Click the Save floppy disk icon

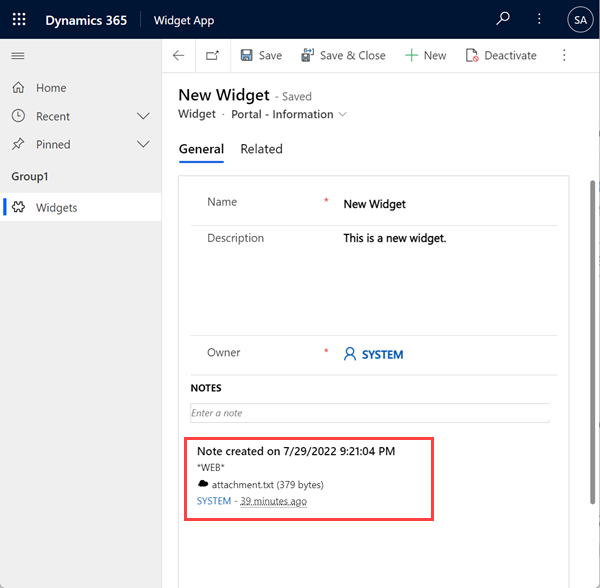tap(246, 55)
